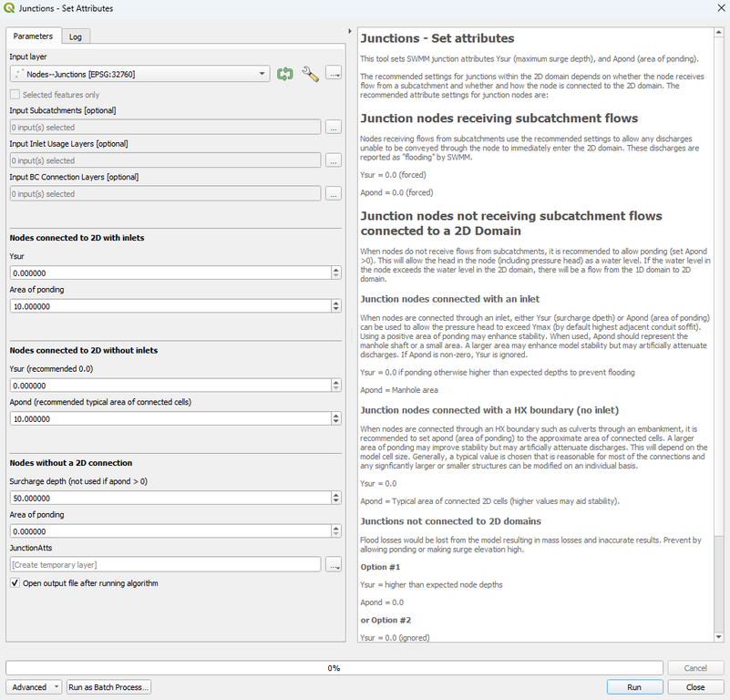Open advanced options via the wrench icon

[310, 74]
